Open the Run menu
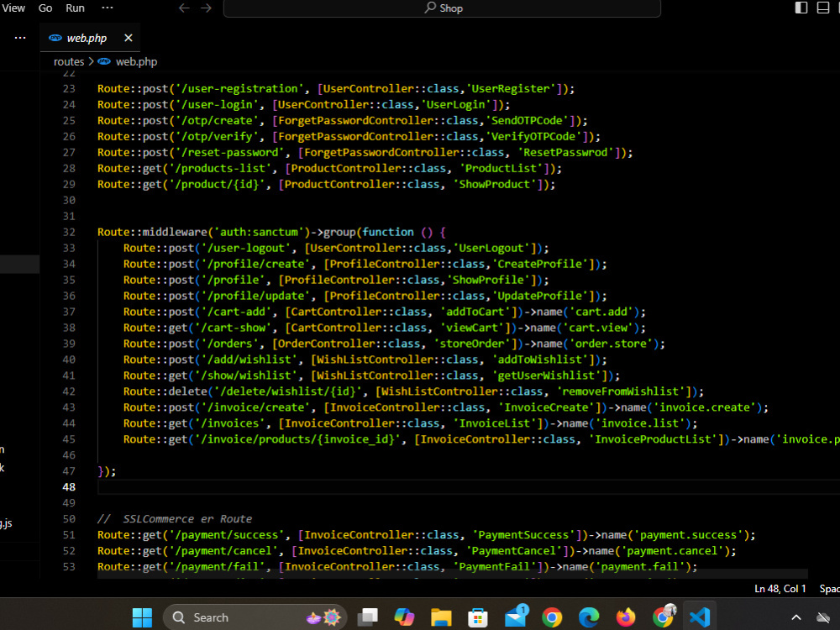Viewport: 840px width, 630px height. point(75,8)
